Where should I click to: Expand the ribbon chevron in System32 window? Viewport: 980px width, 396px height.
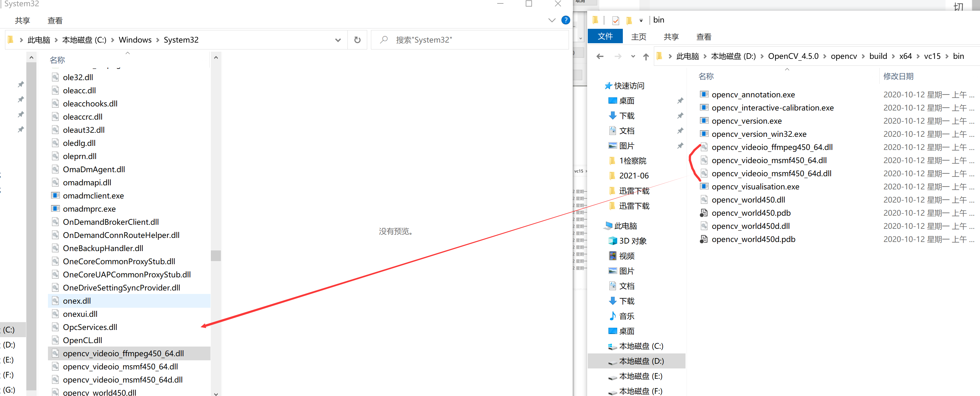pos(552,20)
